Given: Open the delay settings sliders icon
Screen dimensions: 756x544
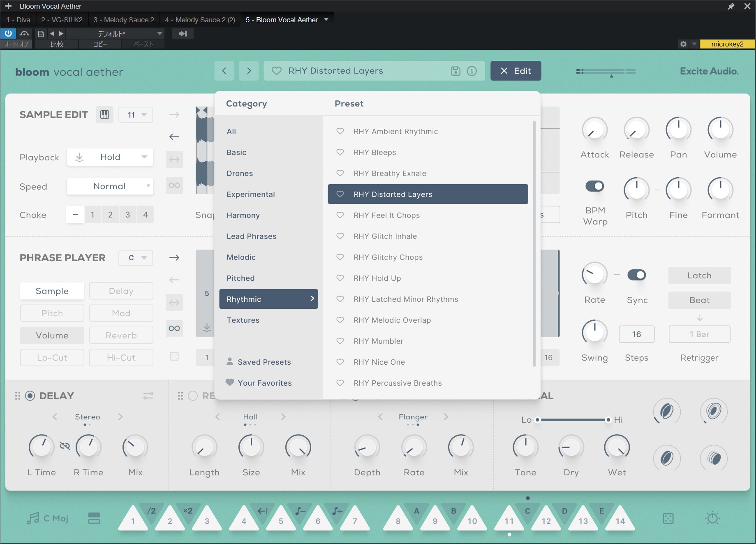Looking at the screenshot, I should pyautogui.click(x=148, y=396).
